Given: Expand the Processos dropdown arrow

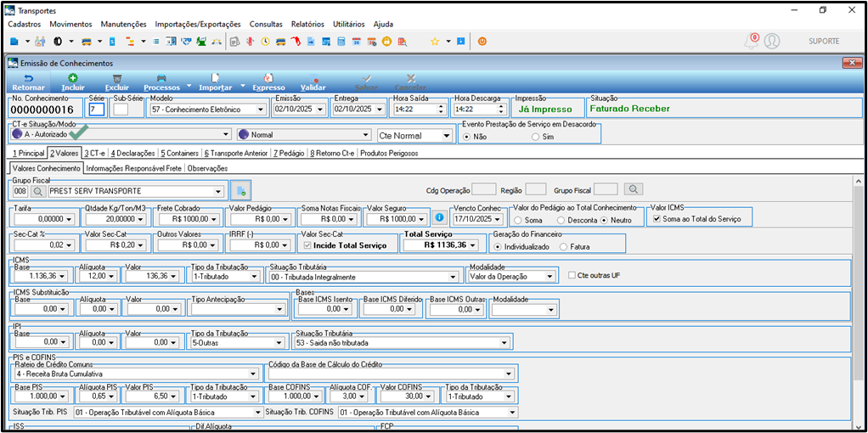Looking at the screenshot, I should [x=189, y=86].
